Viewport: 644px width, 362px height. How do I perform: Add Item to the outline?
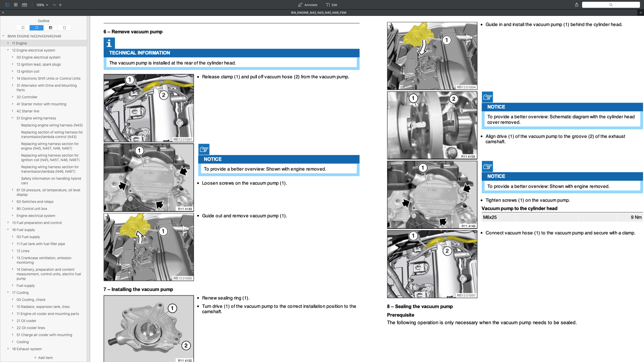[43, 358]
